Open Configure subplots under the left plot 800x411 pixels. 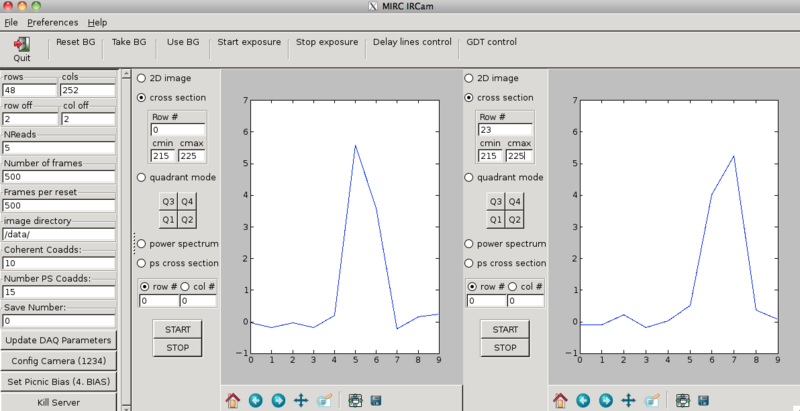coord(355,400)
